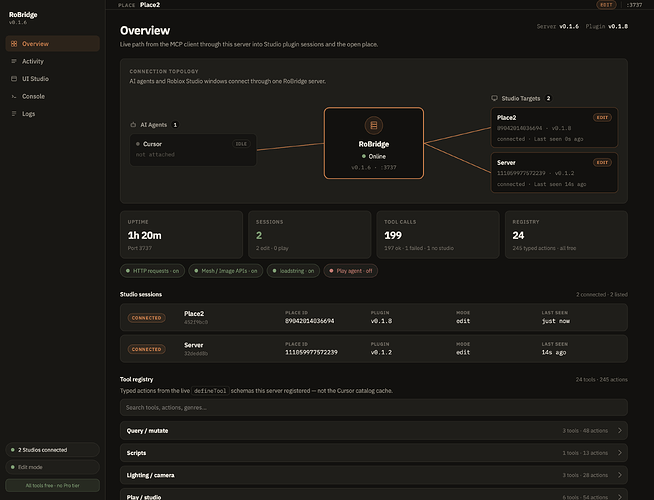
Task: Click Place2 name in Studio sessions row
Action: point(194,314)
